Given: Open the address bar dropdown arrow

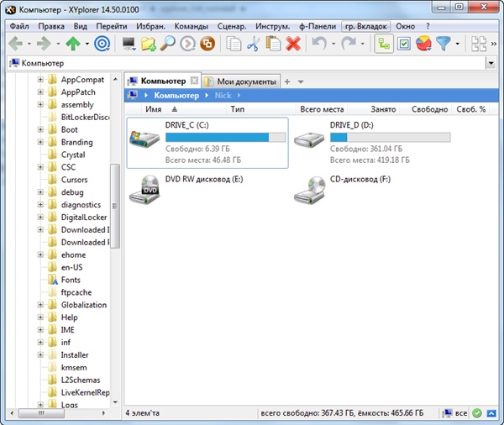Looking at the screenshot, I should coord(491,63).
